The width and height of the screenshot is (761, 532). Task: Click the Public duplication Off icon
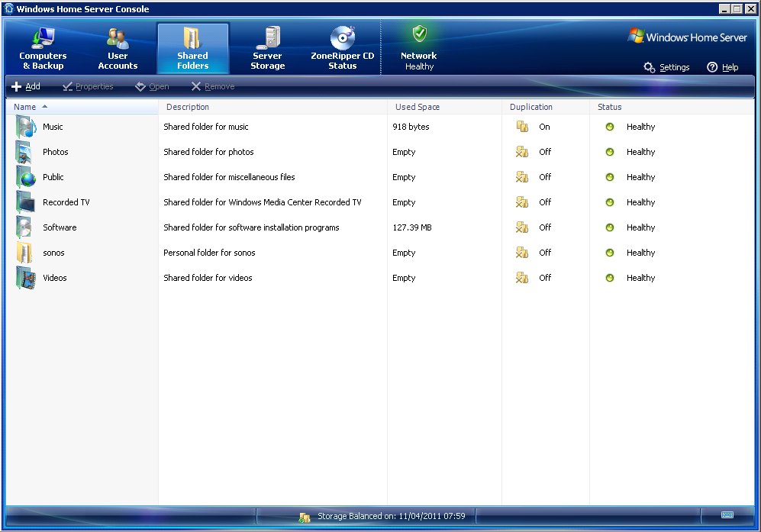click(522, 177)
